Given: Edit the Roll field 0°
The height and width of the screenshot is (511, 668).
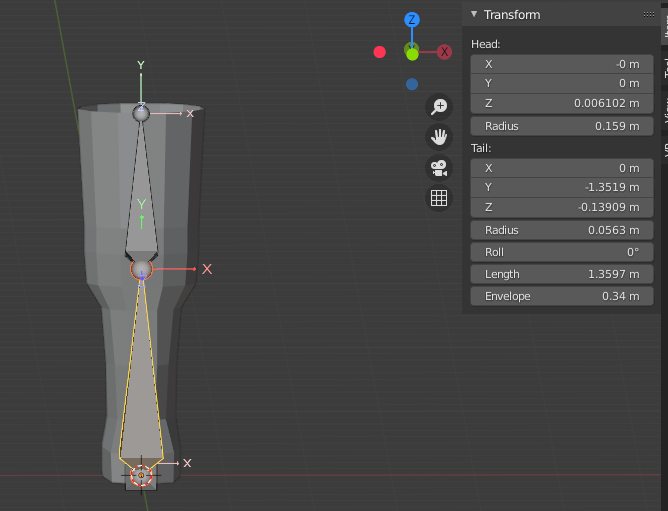Looking at the screenshot, I should pos(562,252).
